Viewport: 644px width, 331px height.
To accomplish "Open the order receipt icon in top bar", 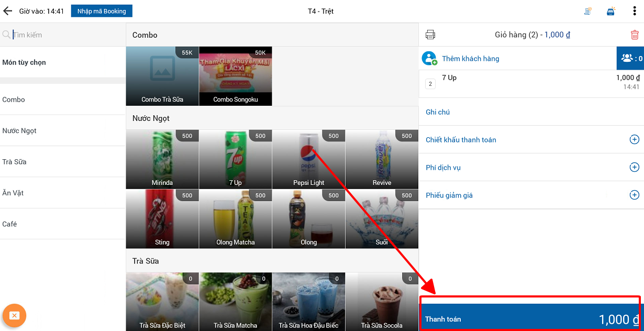I will tap(588, 11).
